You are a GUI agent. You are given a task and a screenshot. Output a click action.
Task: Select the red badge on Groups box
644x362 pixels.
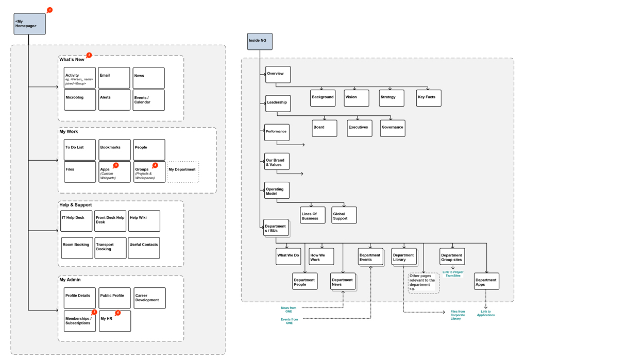click(x=155, y=165)
